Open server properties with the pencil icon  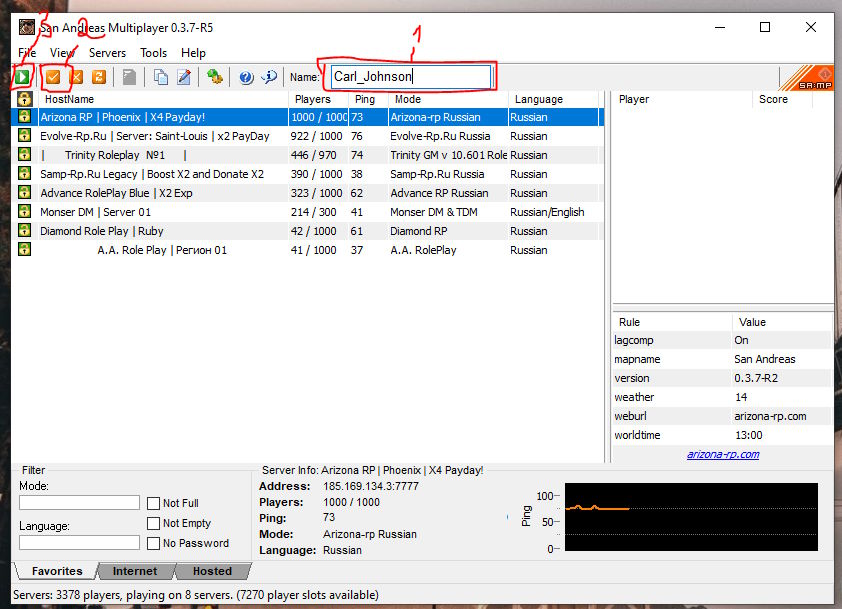(184, 77)
